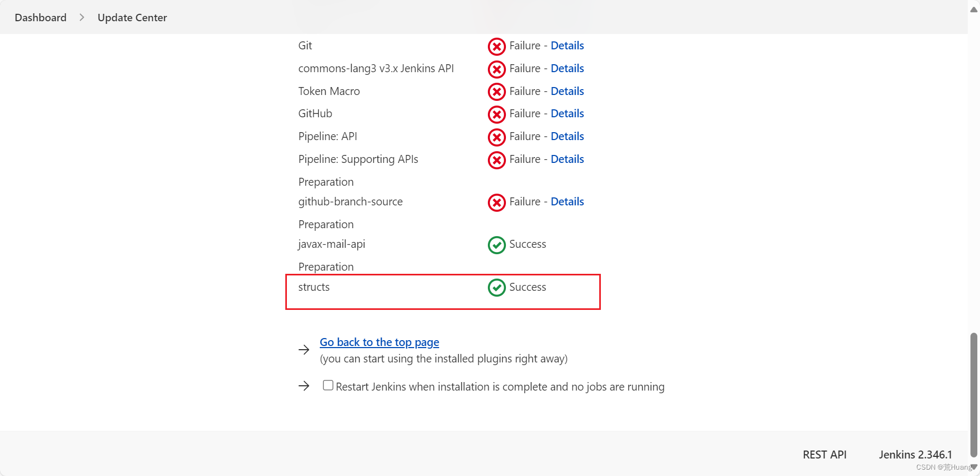Click the failure icon for Git
The height and width of the screenshot is (476, 980).
(x=496, y=47)
